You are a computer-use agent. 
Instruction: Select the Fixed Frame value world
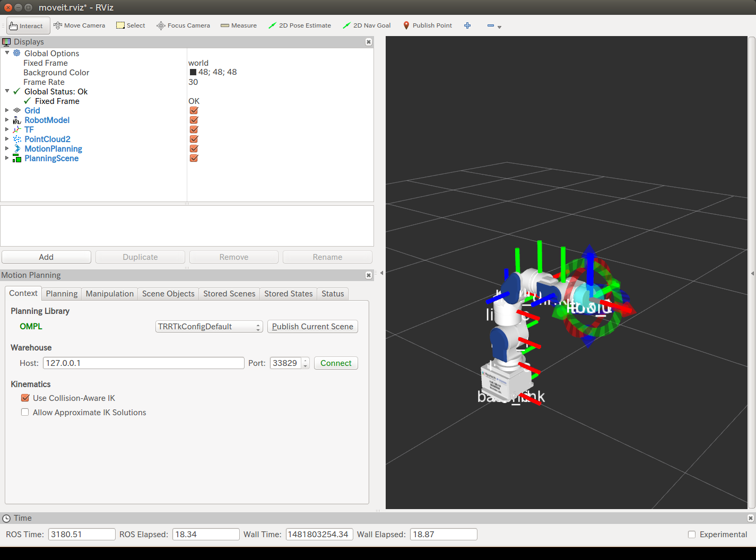point(198,63)
